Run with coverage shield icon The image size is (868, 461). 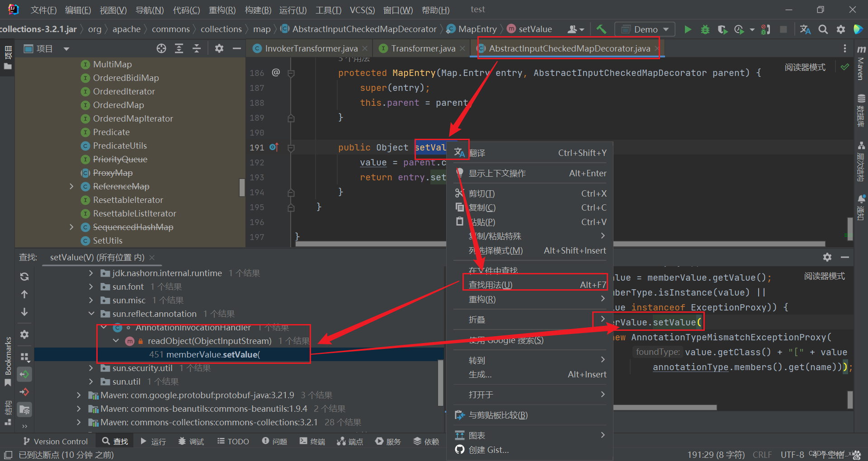(x=722, y=29)
